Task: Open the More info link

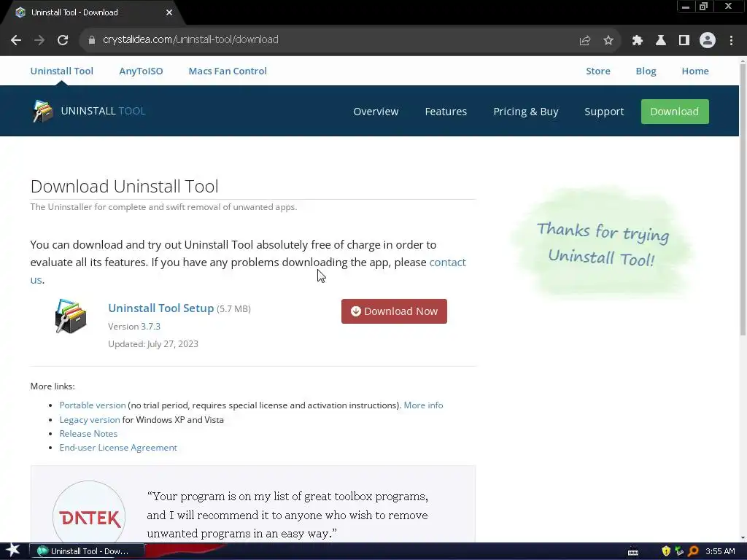Action: [x=424, y=405]
